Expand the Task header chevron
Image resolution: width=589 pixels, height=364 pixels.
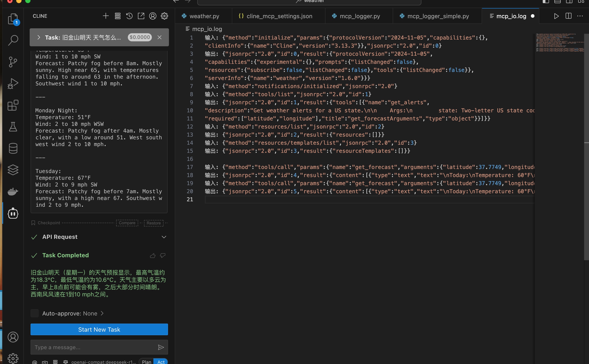point(38,37)
